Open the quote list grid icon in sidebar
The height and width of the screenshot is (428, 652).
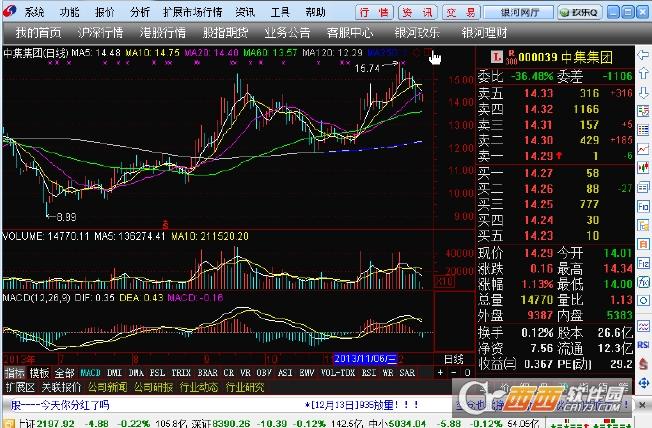click(643, 130)
